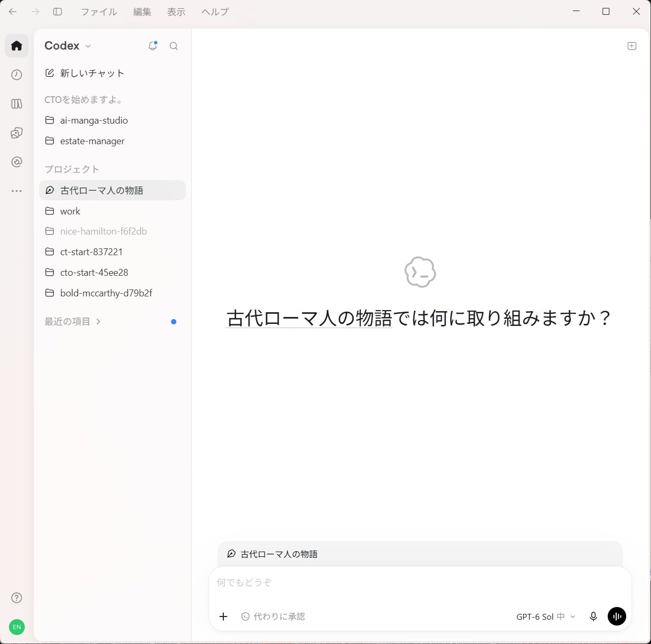Open the help question mark icon
The width and height of the screenshot is (651, 644).
pyautogui.click(x=17, y=598)
